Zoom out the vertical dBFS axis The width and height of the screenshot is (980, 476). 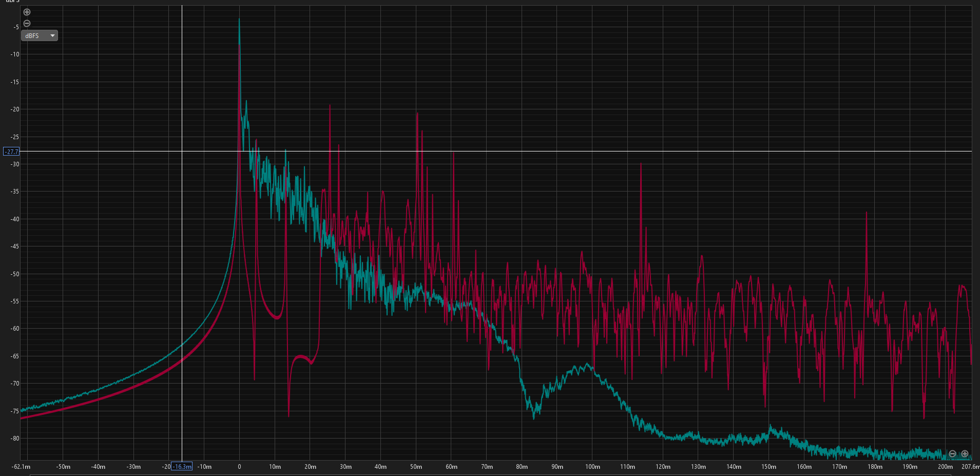pyautogui.click(x=27, y=23)
